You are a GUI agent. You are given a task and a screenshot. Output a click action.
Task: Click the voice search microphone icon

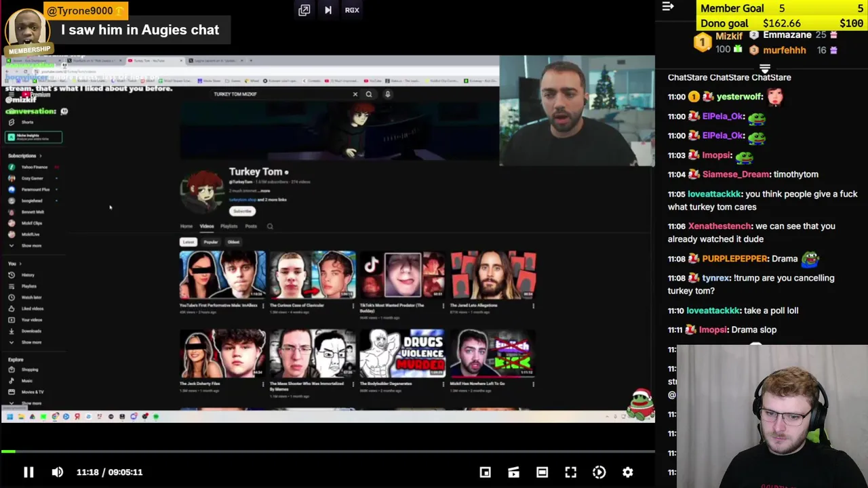(387, 94)
